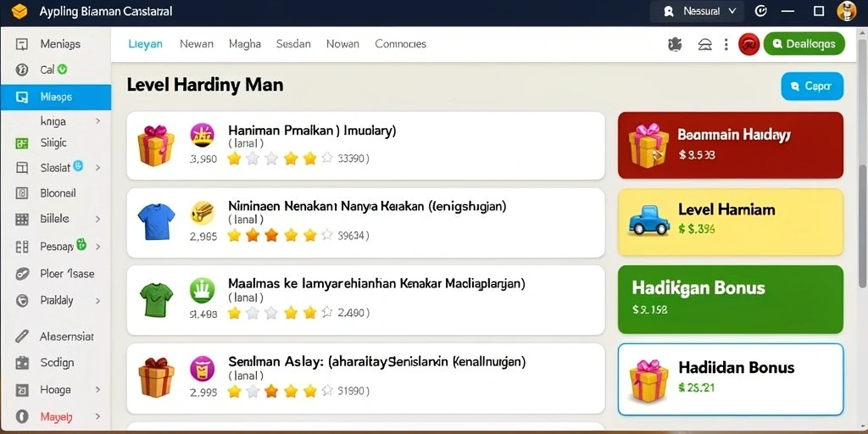The image size is (868, 434).
Task: Click the blue t-shirt item image
Action: (x=156, y=221)
